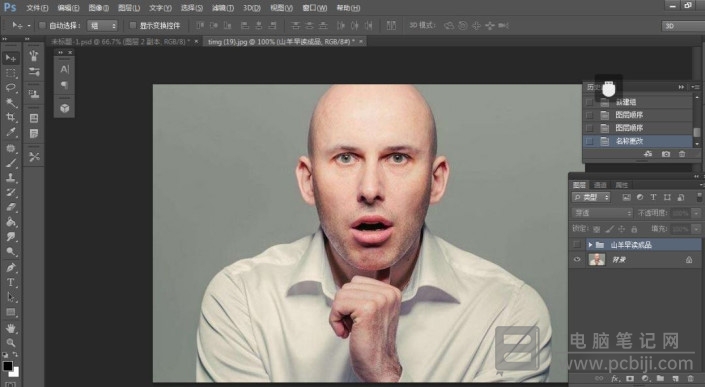Select the 背景 layer thumbnail
The image size is (705, 387).
597,259
